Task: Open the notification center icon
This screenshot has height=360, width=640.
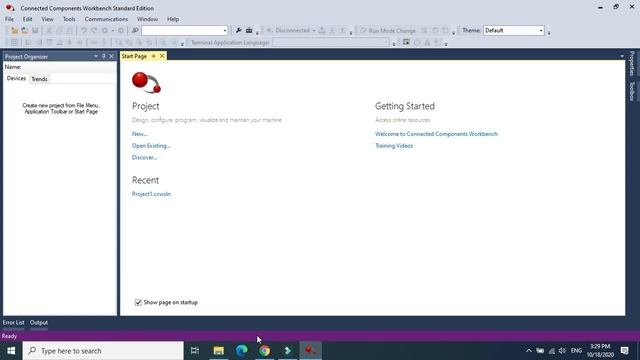Action: pyautogui.click(x=624, y=351)
